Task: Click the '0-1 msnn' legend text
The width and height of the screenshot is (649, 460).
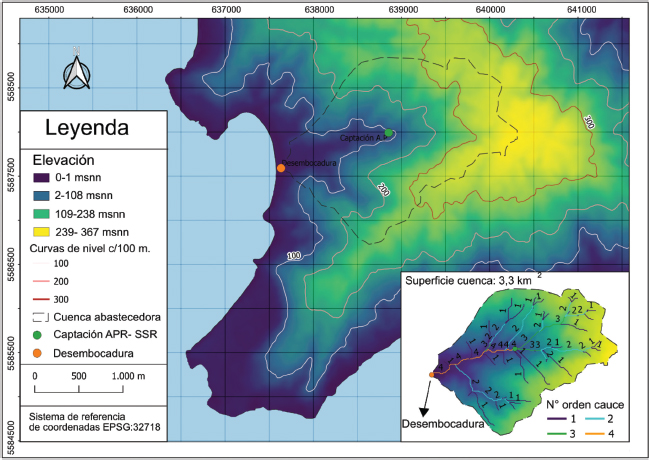Action: (x=78, y=178)
